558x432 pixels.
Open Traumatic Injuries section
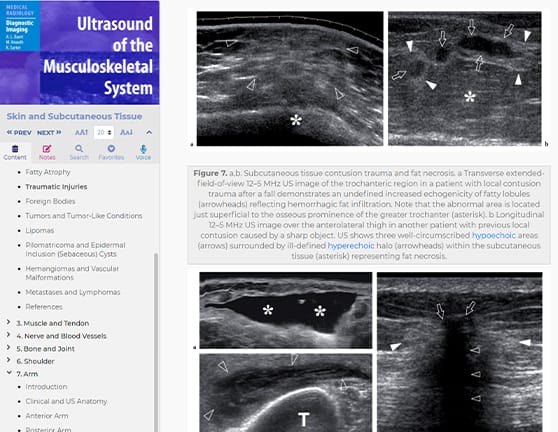(x=56, y=186)
